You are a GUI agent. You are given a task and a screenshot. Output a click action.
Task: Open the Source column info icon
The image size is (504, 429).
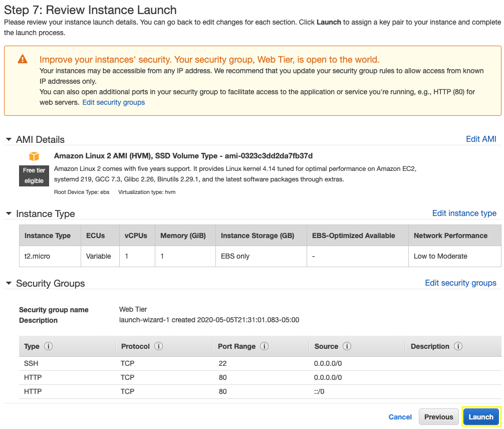pyautogui.click(x=347, y=346)
